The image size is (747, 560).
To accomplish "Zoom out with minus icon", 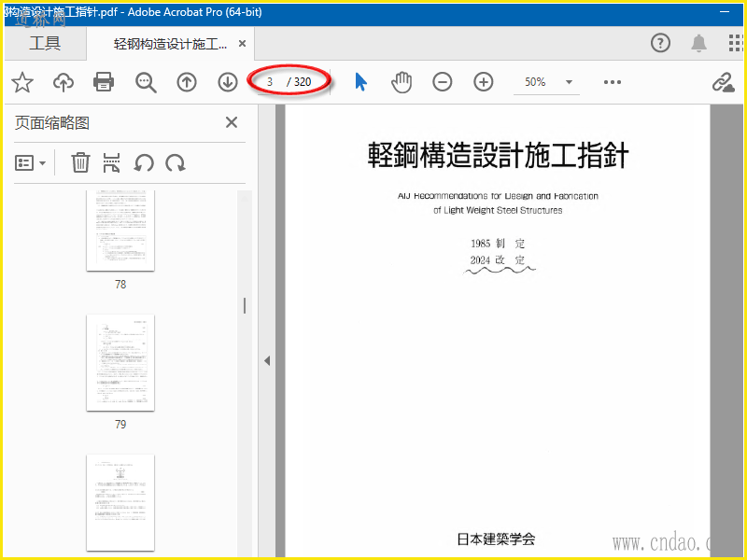I will point(442,82).
